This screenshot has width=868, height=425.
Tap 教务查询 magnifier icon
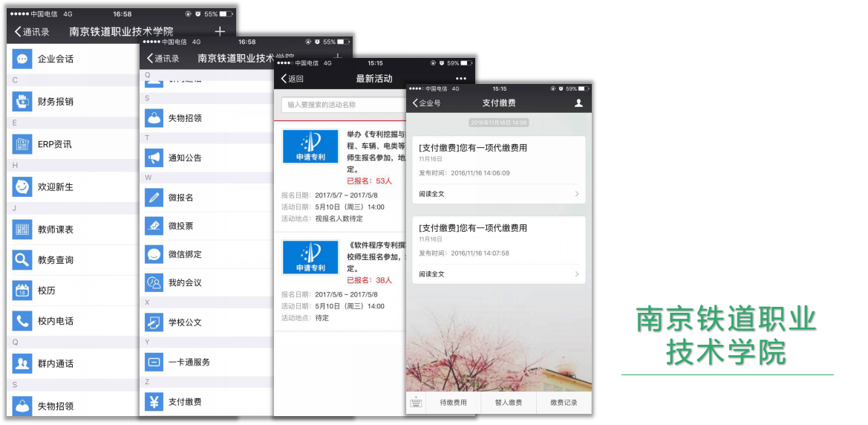point(22,260)
